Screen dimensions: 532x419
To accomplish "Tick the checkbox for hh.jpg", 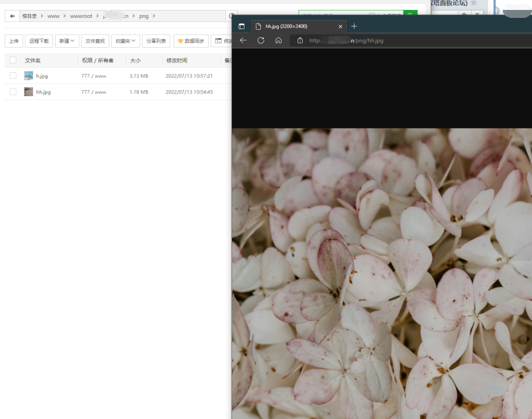I will (x=13, y=91).
